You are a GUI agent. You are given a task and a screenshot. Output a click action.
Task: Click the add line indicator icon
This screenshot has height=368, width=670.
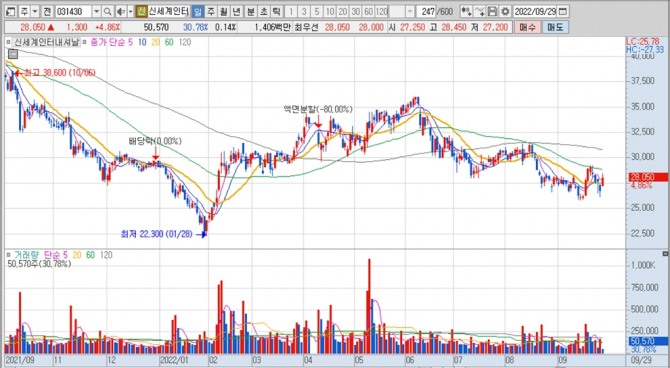tap(480, 12)
